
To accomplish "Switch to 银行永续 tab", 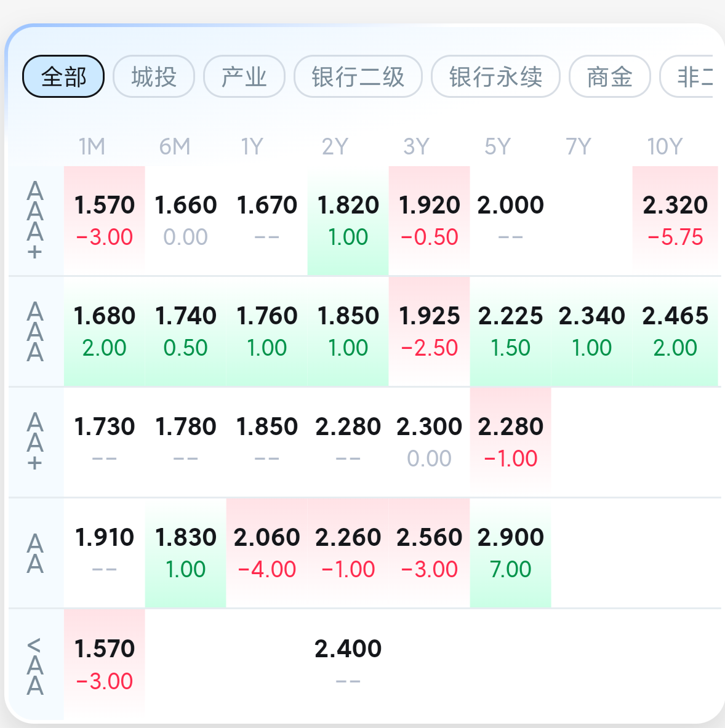I will [495, 77].
